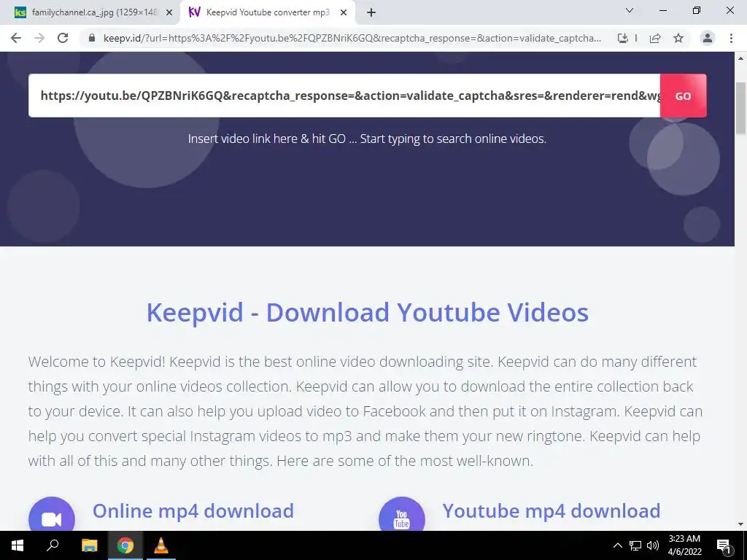The width and height of the screenshot is (747, 560).
Task: Click the address bar URL
Action: [352, 38]
